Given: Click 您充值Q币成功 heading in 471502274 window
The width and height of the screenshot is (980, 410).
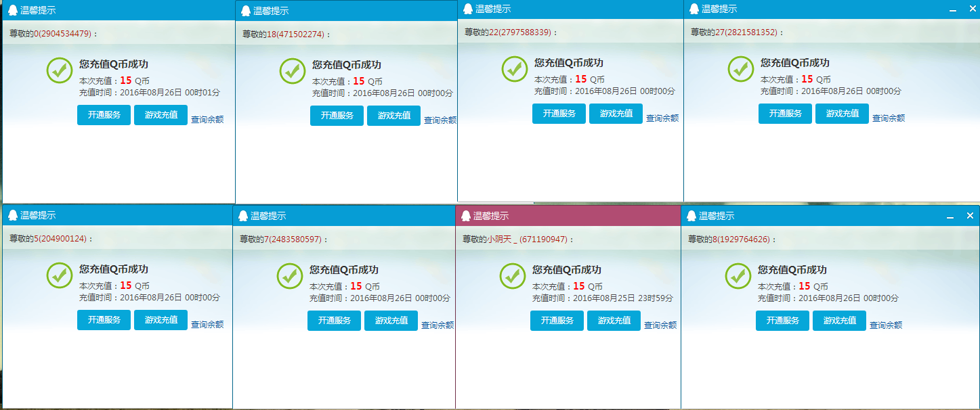Looking at the screenshot, I should tap(347, 65).
